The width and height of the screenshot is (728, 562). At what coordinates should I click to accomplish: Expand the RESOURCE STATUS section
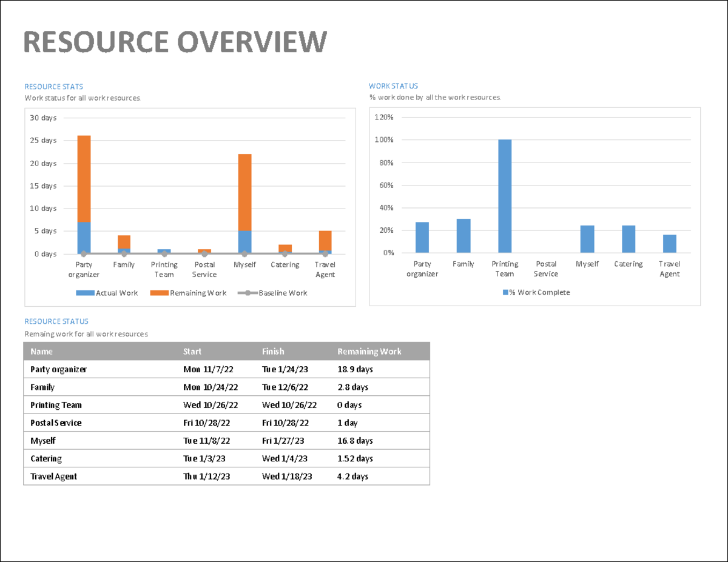[56, 321]
